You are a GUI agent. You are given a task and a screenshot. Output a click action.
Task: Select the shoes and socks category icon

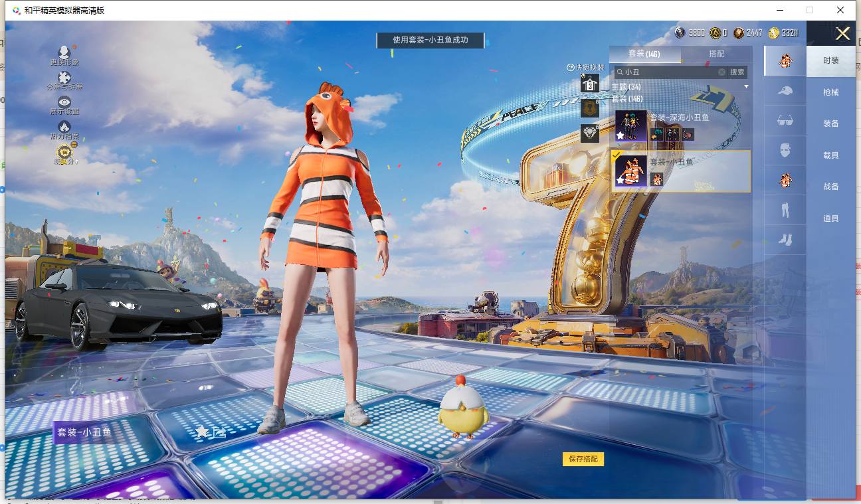click(785, 239)
